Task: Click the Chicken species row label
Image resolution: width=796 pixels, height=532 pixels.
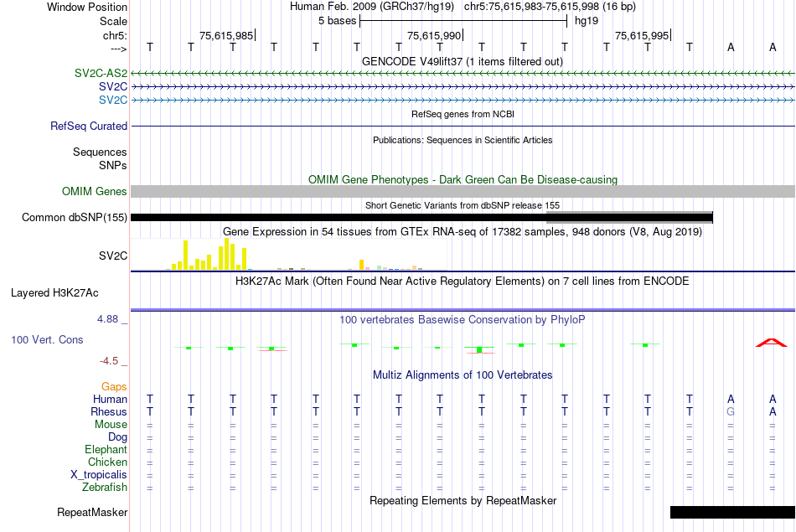Action: [107, 462]
